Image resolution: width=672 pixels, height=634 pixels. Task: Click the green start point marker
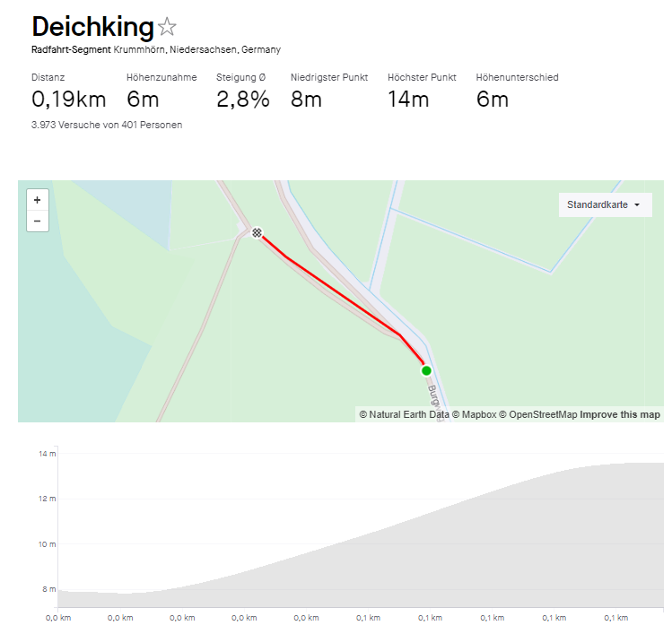[426, 370]
